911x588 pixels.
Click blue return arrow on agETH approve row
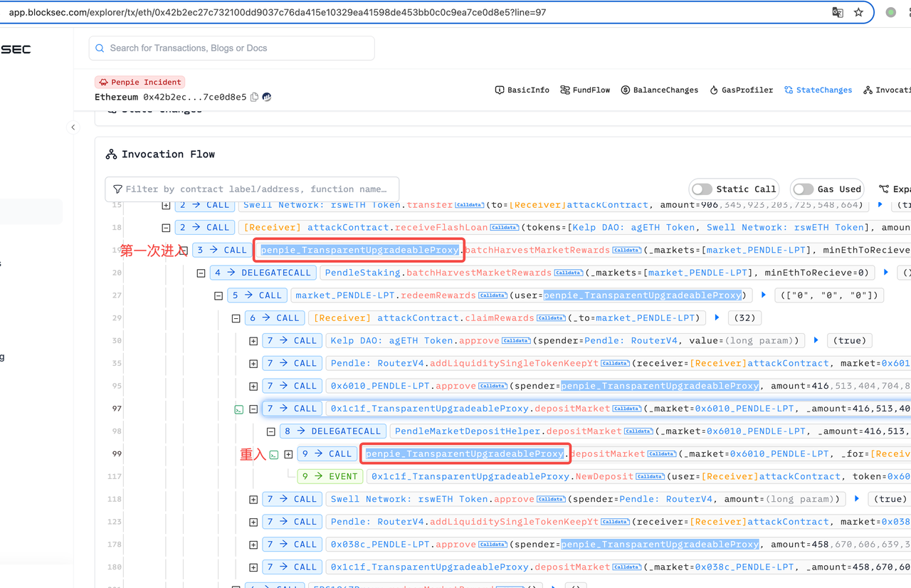[x=816, y=340]
